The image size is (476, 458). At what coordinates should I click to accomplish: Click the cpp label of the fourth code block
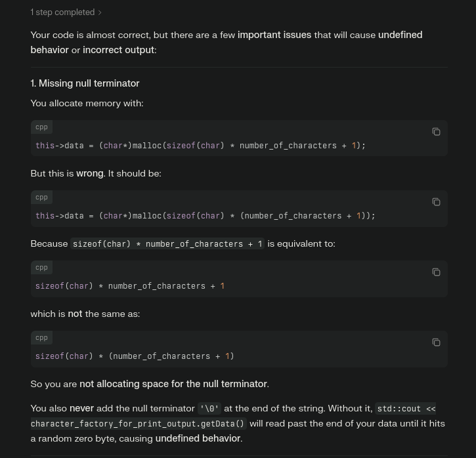coord(41,337)
